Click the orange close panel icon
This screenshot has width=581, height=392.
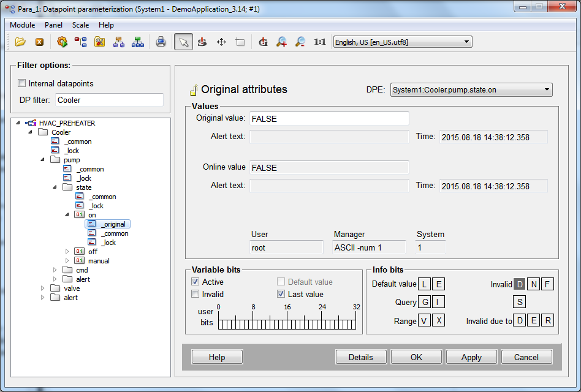point(39,42)
